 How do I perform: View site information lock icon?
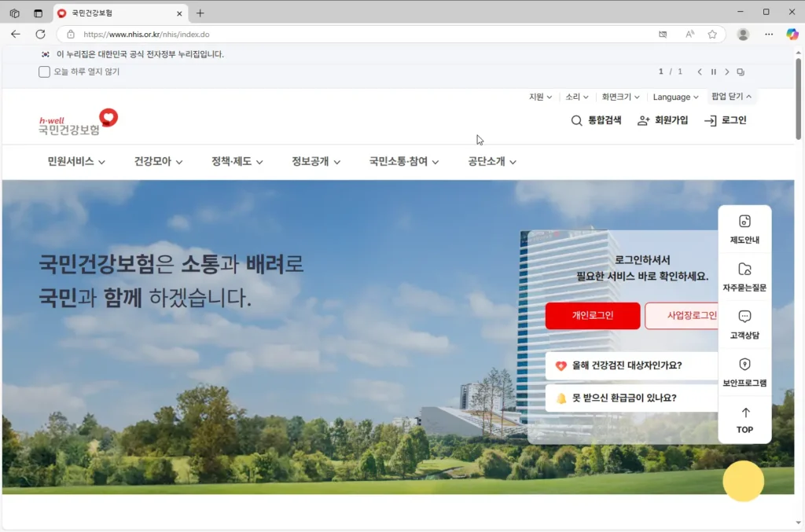point(71,35)
